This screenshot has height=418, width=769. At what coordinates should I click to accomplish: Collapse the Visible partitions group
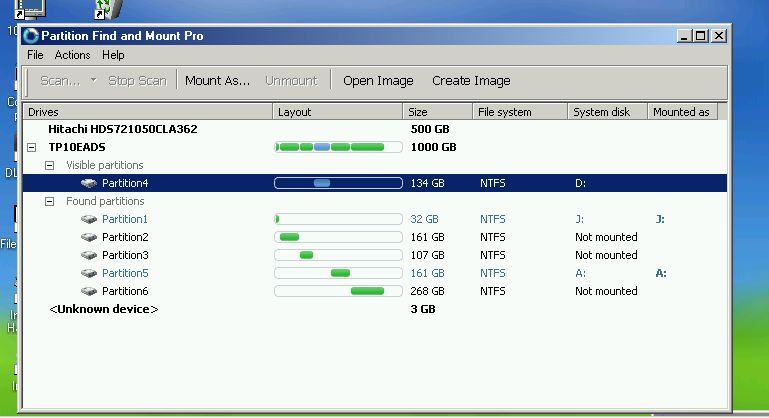pos(50,165)
